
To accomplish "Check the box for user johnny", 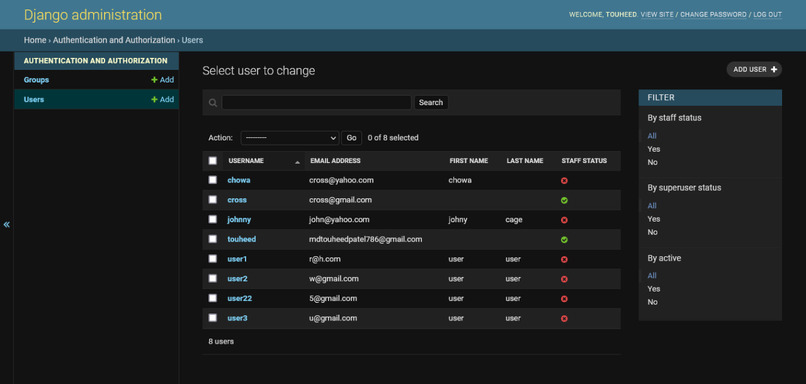I will click(213, 219).
